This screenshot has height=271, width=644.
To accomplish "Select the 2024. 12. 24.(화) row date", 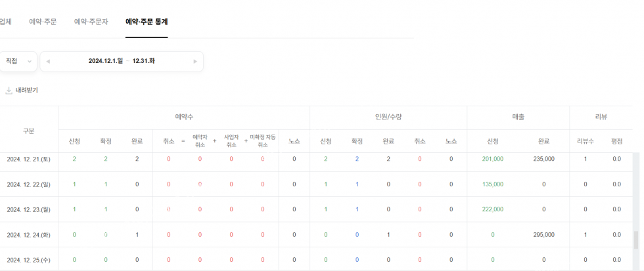I will pyautogui.click(x=29, y=234).
